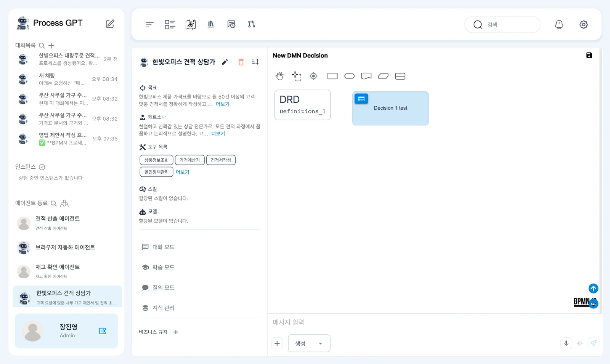Log out using icon beside 장진영
Screen dimensions: 610x364
[x=103, y=331]
